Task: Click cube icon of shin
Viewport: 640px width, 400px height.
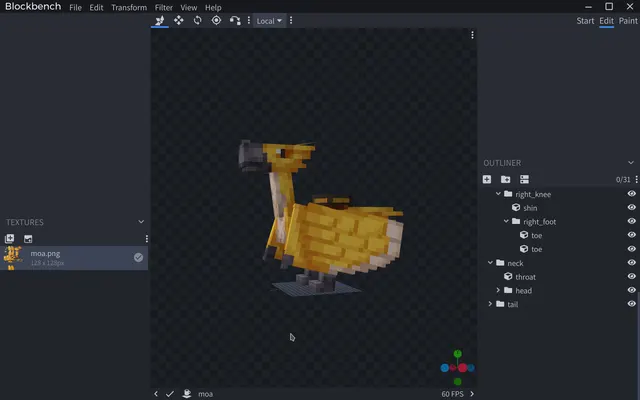Action: tap(516, 207)
